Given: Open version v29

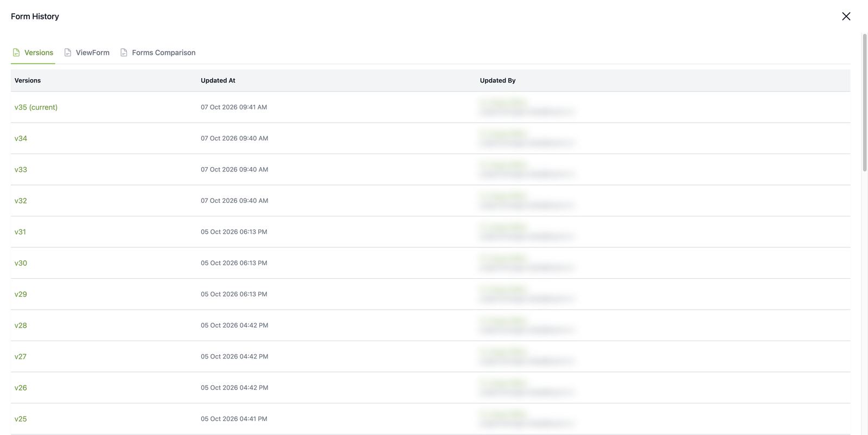Looking at the screenshot, I should click(x=21, y=295).
